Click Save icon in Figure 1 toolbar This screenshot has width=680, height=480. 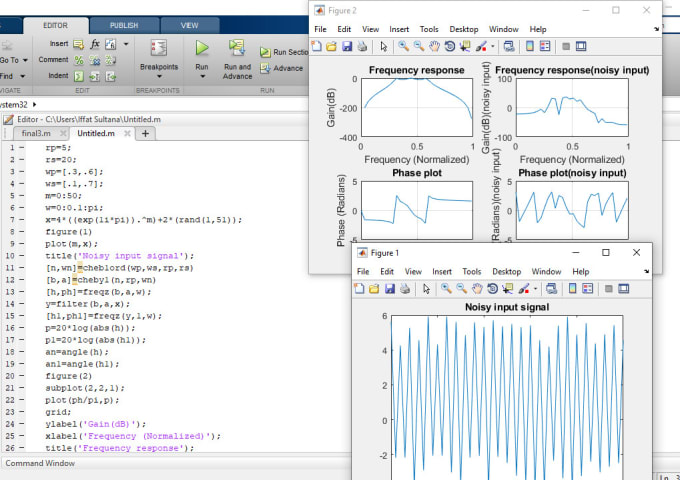389,288
